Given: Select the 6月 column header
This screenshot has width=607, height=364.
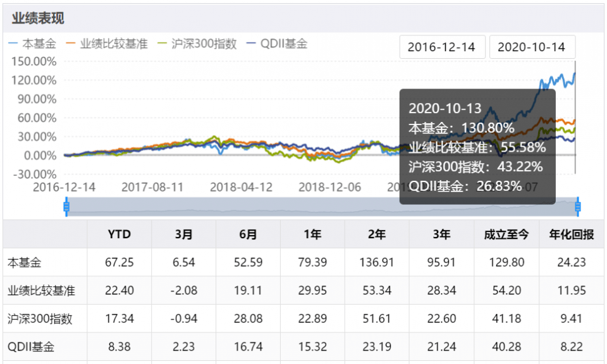Looking at the screenshot, I should pyautogui.click(x=248, y=234).
